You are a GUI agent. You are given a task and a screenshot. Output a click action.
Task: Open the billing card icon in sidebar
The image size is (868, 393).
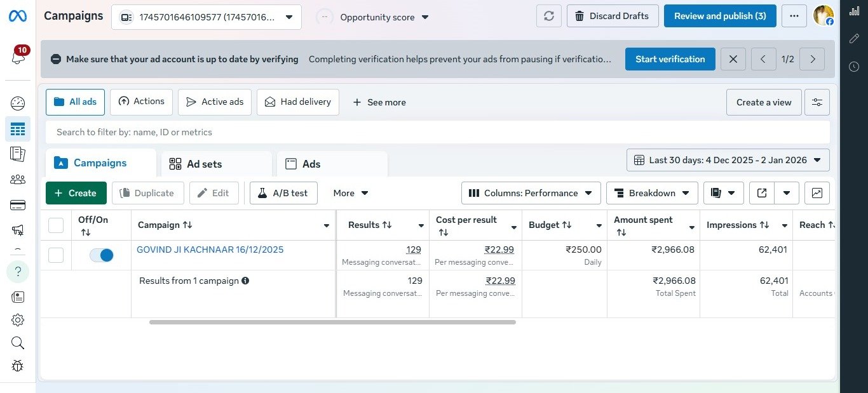(18, 205)
